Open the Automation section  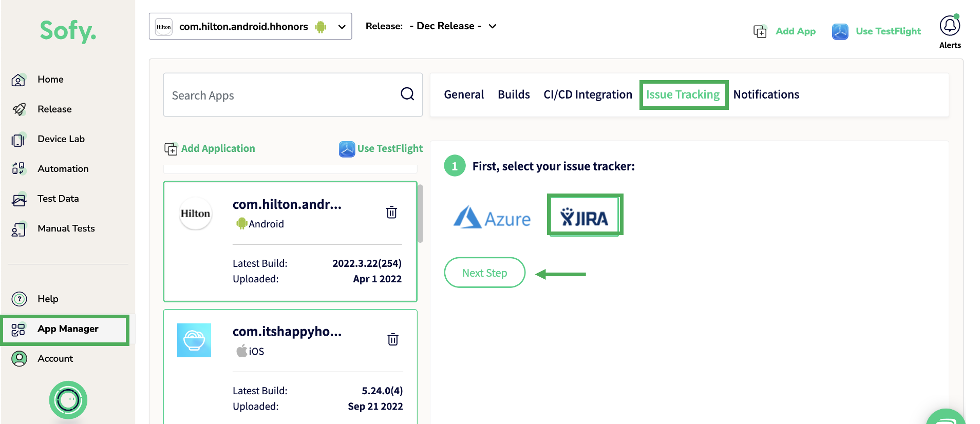coord(63,169)
